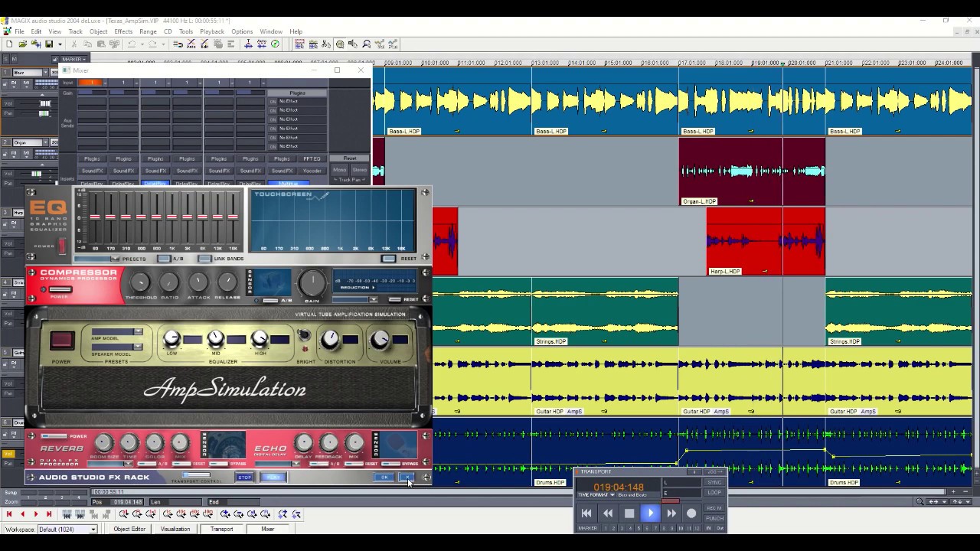Select the Organ-L.HDP audio clip
Screen dimensions: 980x551
point(752,172)
